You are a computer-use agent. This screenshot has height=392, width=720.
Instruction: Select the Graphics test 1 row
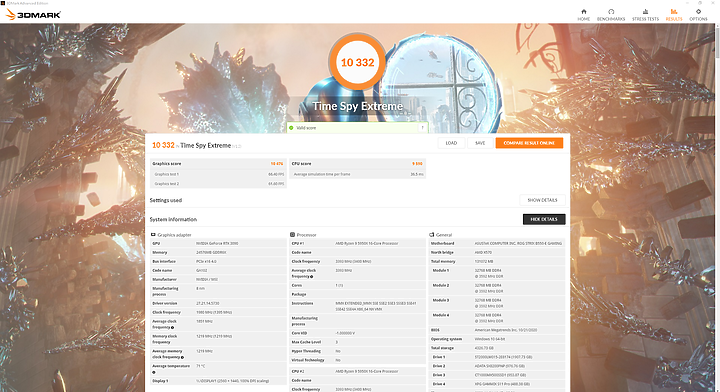pos(218,174)
